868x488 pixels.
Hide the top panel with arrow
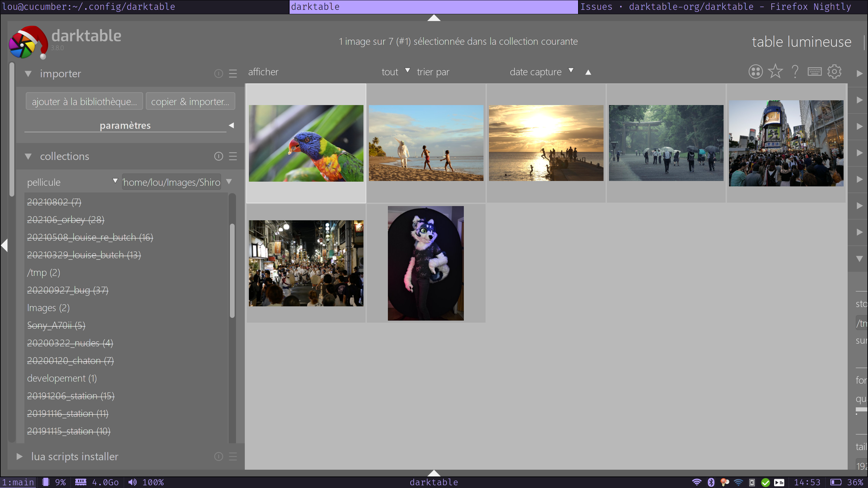(434, 18)
